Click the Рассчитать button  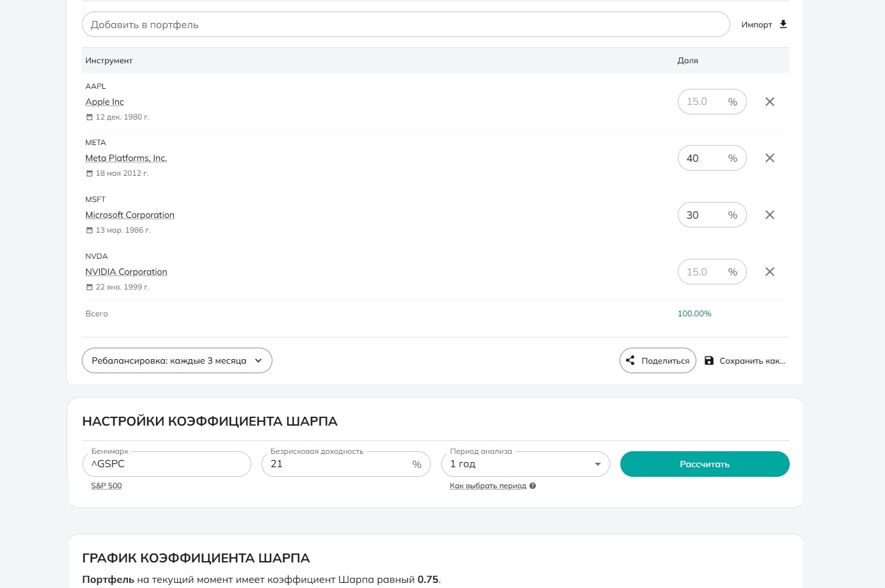click(x=705, y=464)
